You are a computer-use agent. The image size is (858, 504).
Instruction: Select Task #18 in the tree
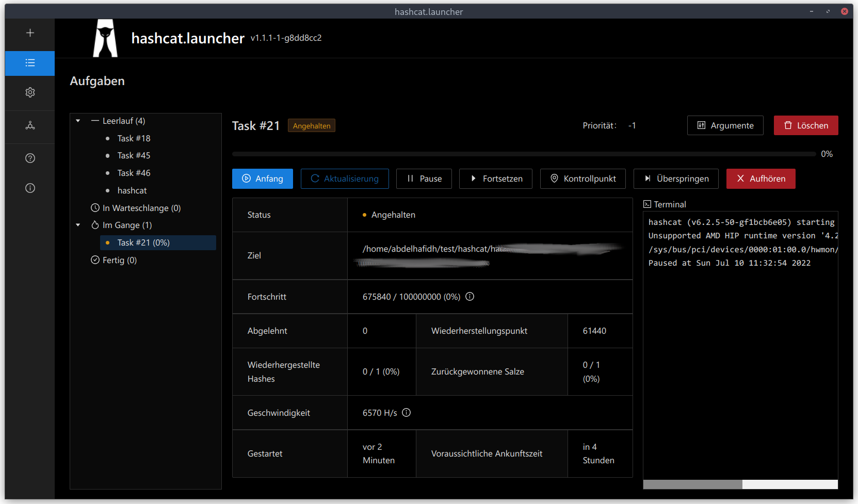[134, 138]
